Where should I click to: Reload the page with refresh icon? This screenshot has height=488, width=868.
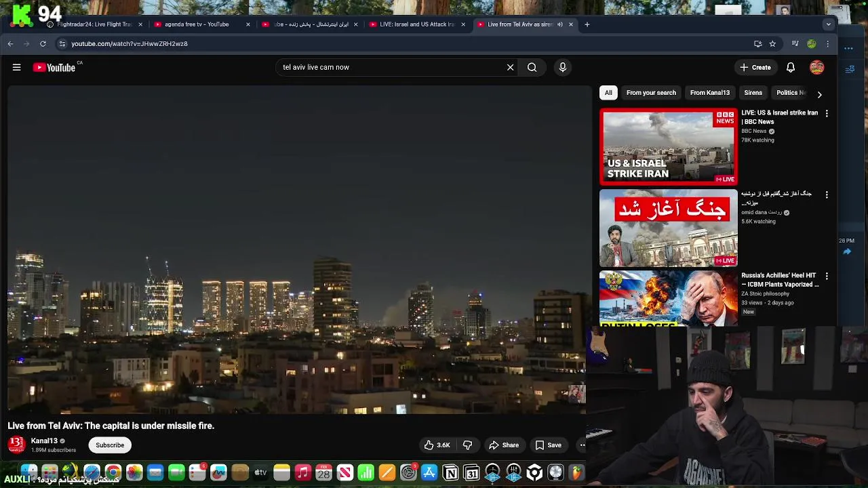pos(43,43)
